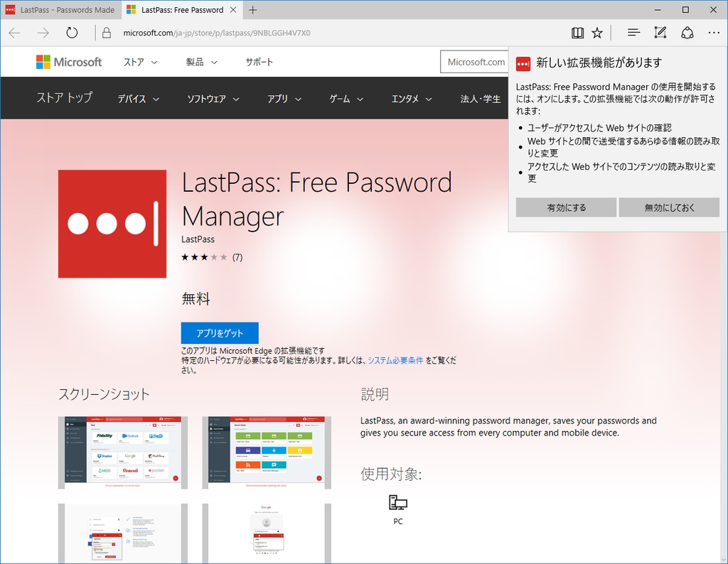The width and height of the screenshot is (728, 564).
Task: Click 無効にしておく to keep disabled
Action: [x=669, y=207]
